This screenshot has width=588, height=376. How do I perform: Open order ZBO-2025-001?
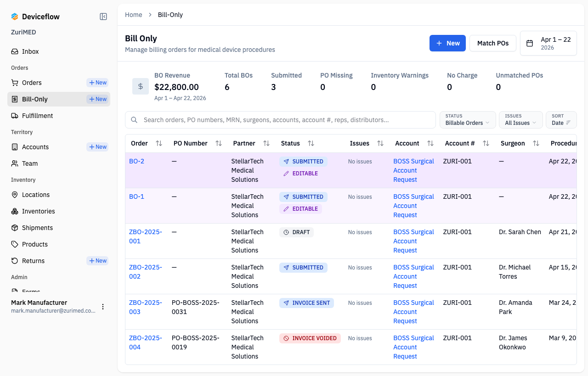click(x=146, y=236)
